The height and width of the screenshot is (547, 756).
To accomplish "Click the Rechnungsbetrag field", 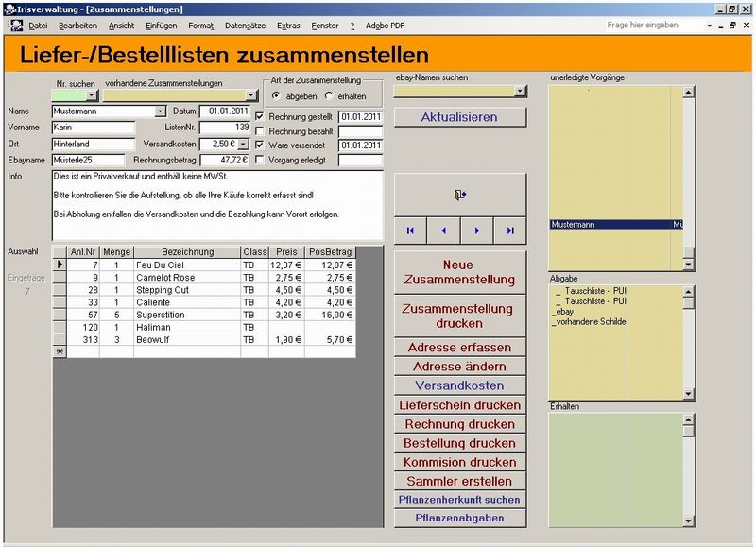I will [225, 160].
